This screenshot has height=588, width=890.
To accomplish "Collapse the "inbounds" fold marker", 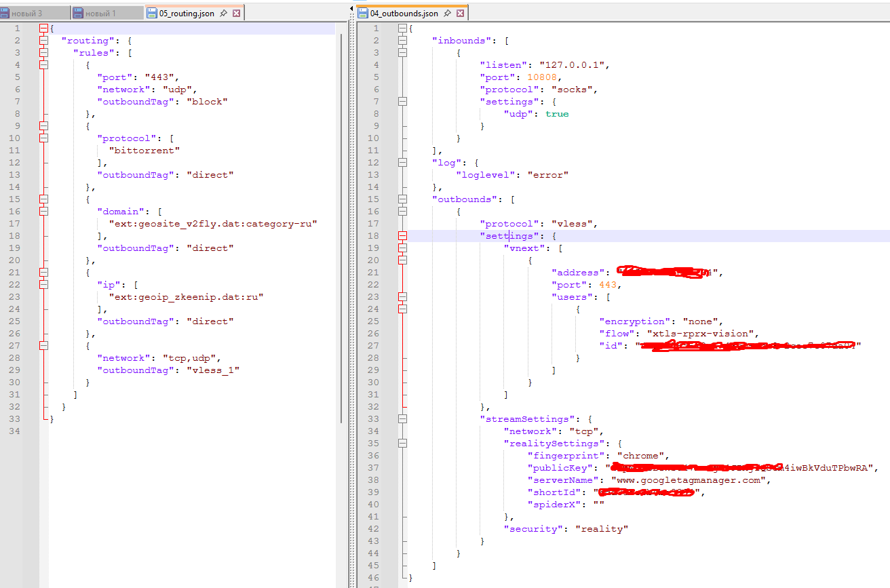I will (x=402, y=41).
